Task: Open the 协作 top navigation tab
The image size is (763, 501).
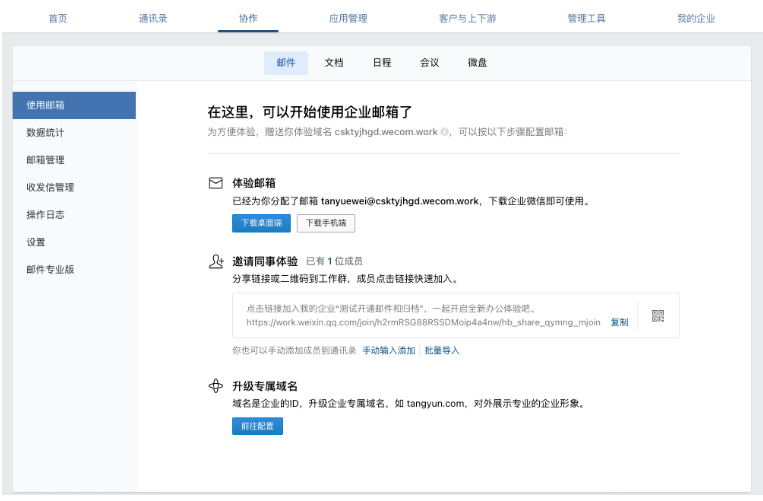Action: [x=248, y=18]
